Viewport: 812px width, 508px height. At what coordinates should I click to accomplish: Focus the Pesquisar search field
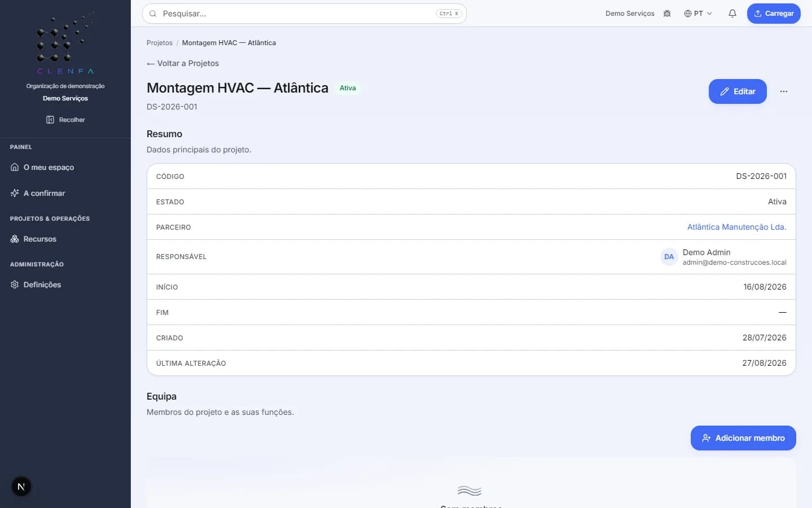304,14
